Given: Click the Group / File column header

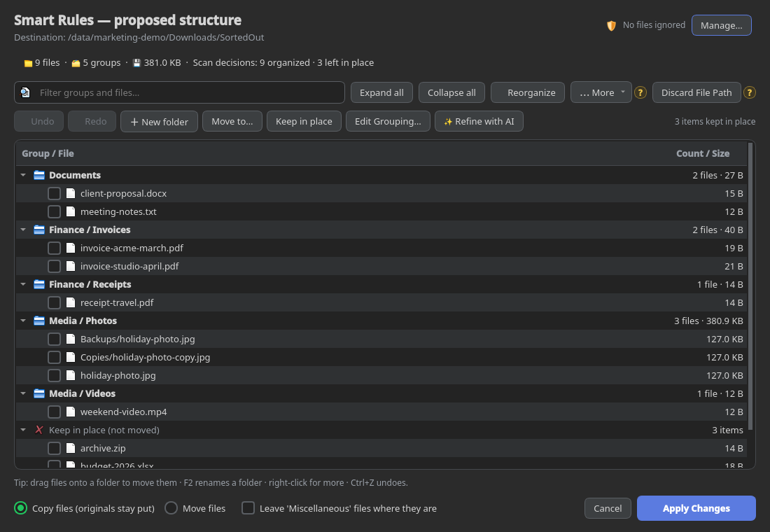Looking at the screenshot, I should (x=48, y=153).
